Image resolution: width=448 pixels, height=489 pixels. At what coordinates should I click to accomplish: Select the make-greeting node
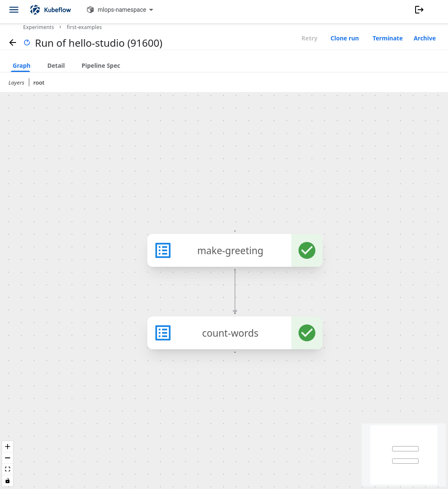pyautogui.click(x=235, y=250)
